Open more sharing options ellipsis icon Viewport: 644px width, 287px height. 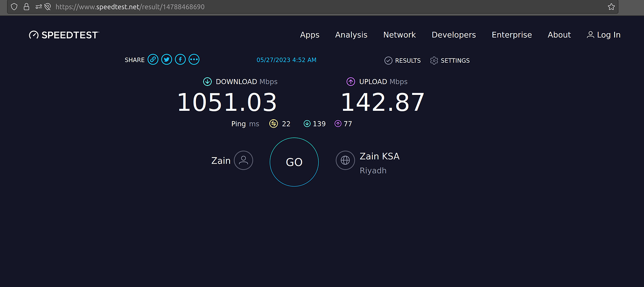pos(194,59)
